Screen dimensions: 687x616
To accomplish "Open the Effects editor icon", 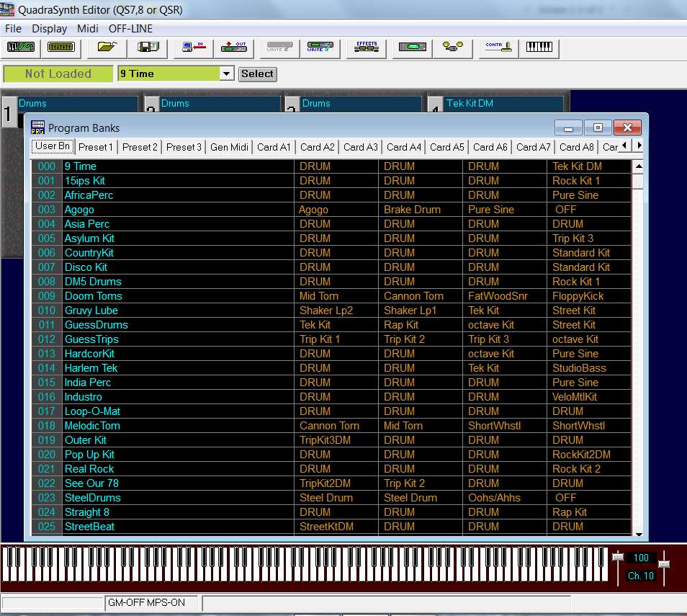I will pos(366,48).
